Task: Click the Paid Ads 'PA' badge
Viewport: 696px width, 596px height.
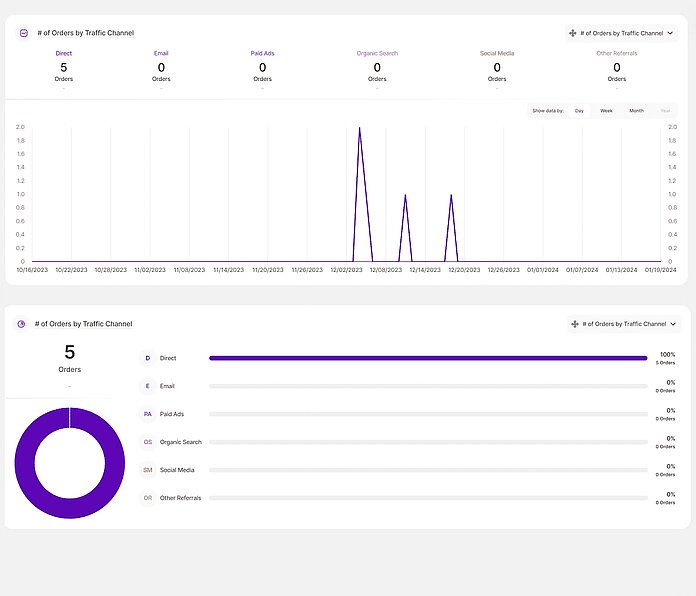Action: (148, 414)
